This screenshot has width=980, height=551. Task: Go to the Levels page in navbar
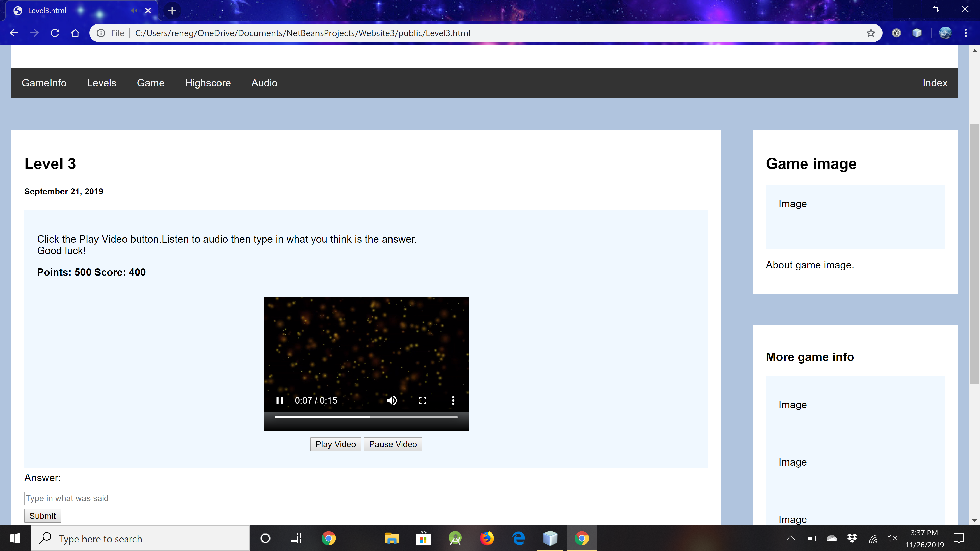click(x=101, y=83)
